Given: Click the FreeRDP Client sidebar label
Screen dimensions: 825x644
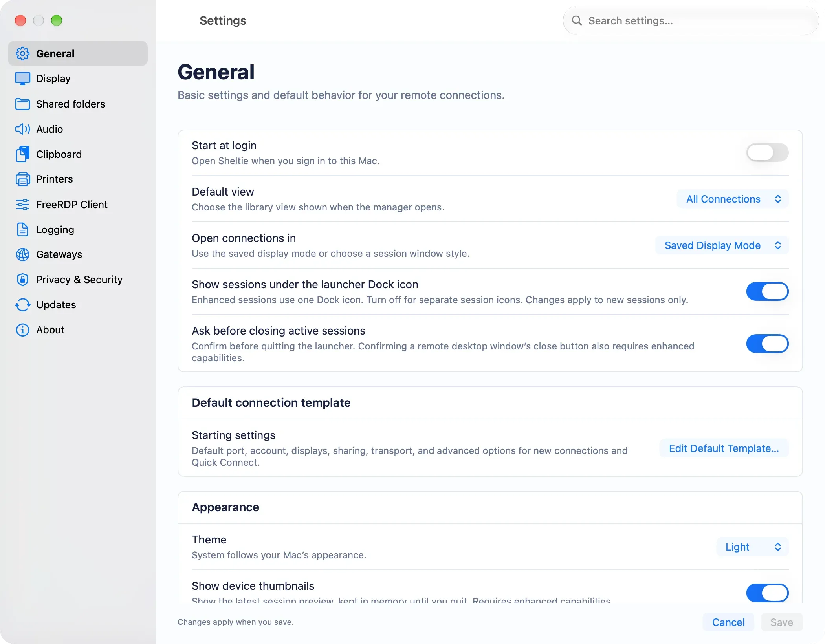Looking at the screenshot, I should coord(72,205).
